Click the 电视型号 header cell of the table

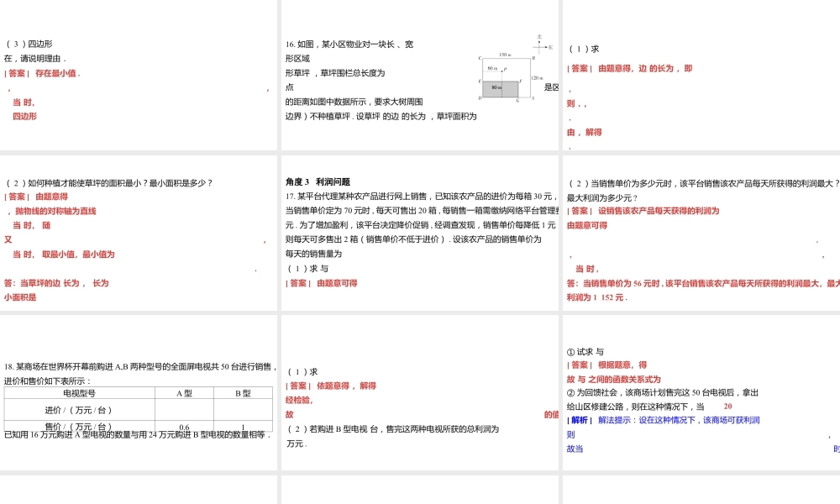[80, 392]
